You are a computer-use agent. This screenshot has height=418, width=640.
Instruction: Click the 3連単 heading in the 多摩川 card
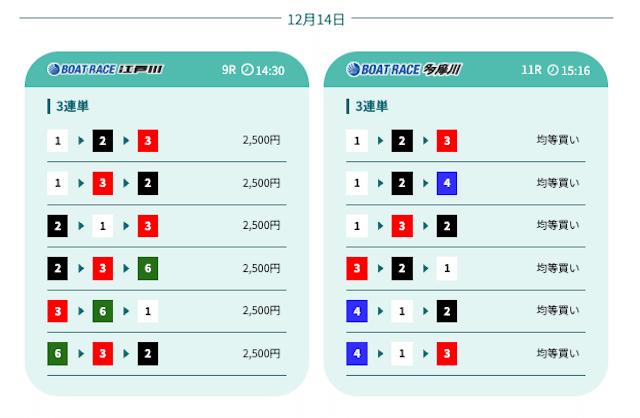click(371, 106)
